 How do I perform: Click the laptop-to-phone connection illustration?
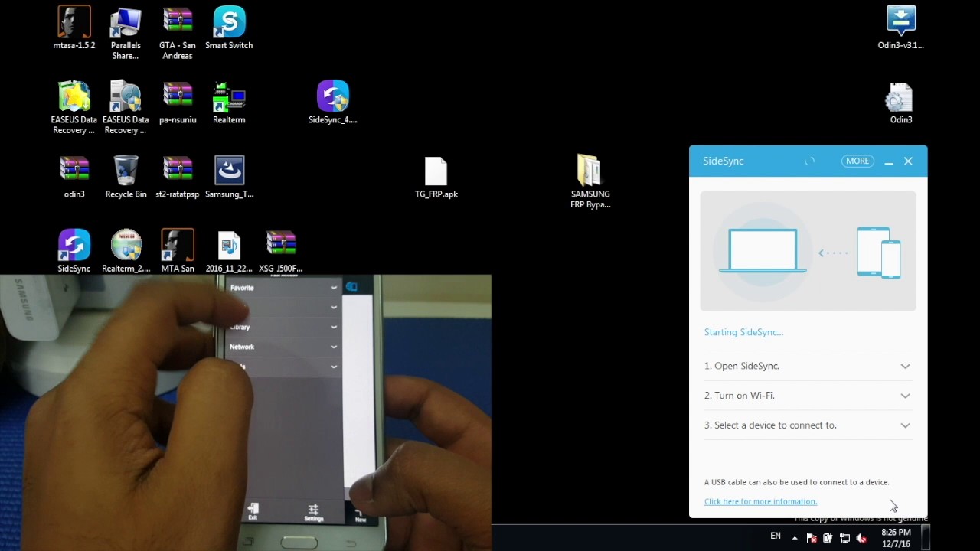click(x=808, y=251)
